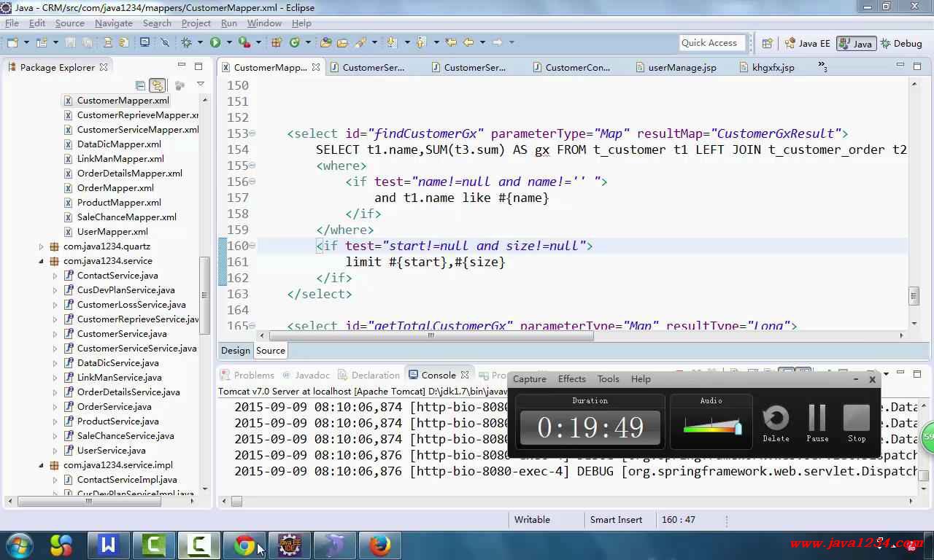Switch to the khgxfx.jsp editor tab
934x560 pixels.
[766, 67]
